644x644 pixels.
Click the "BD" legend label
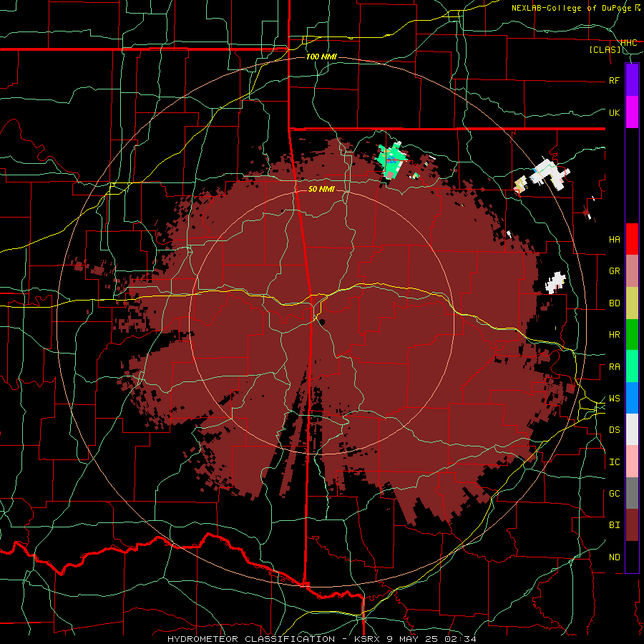click(x=614, y=303)
